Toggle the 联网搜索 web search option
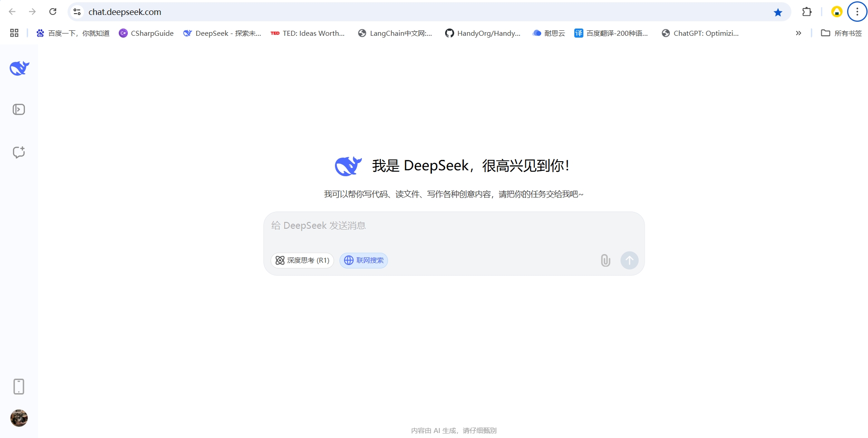 click(364, 260)
